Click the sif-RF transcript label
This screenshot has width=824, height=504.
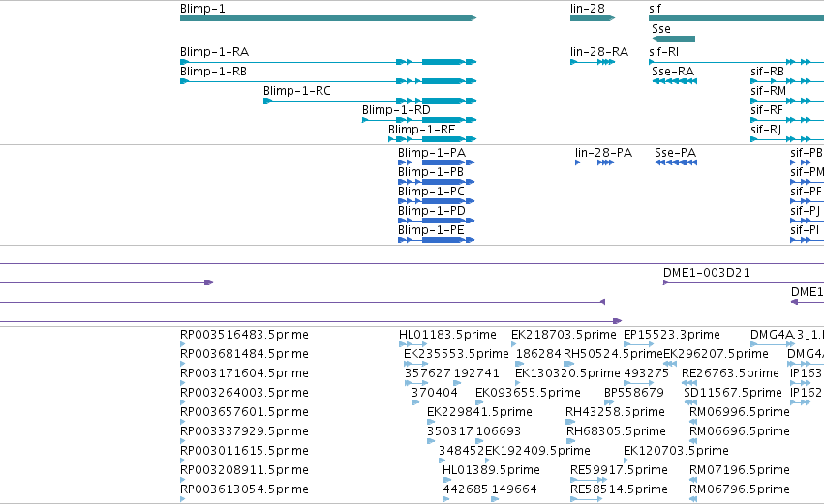click(767, 110)
